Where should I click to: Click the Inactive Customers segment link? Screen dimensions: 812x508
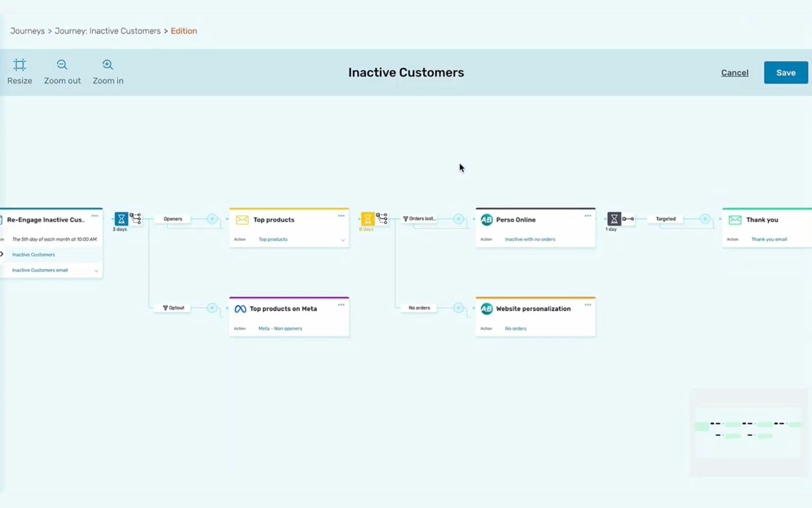tap(33, 255)
